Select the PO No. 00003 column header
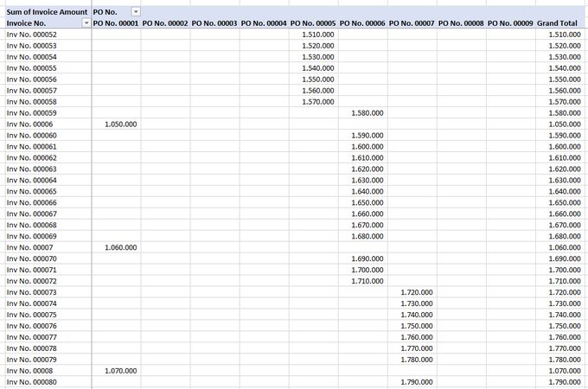The width and height of the screenshot is (588, 389). [x=214, y=23]
